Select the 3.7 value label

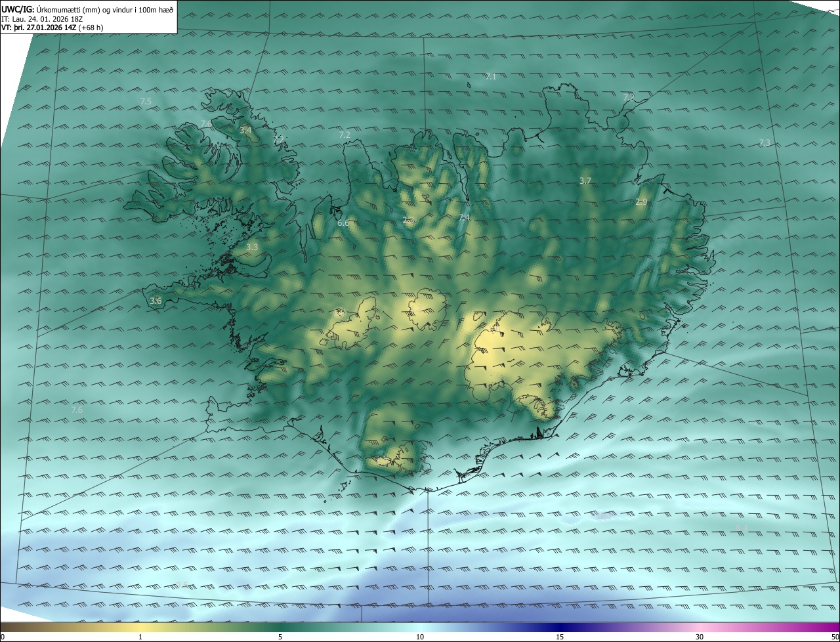click(585, 181)
